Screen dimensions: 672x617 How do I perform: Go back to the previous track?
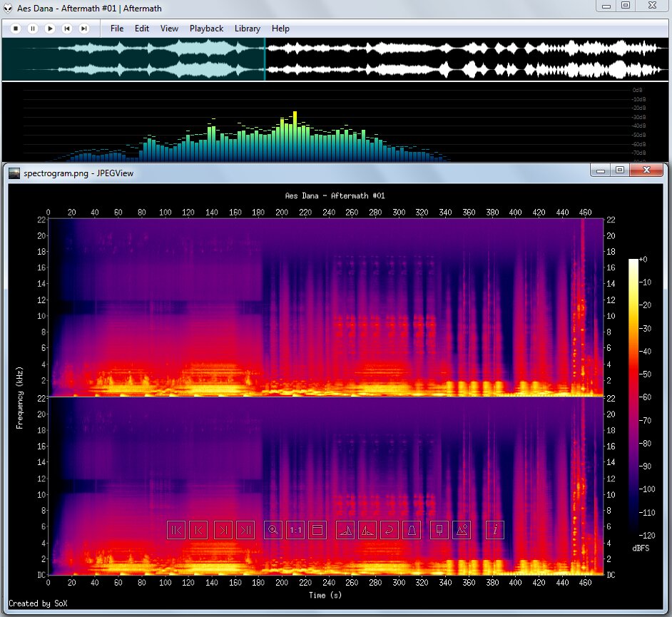66,29
